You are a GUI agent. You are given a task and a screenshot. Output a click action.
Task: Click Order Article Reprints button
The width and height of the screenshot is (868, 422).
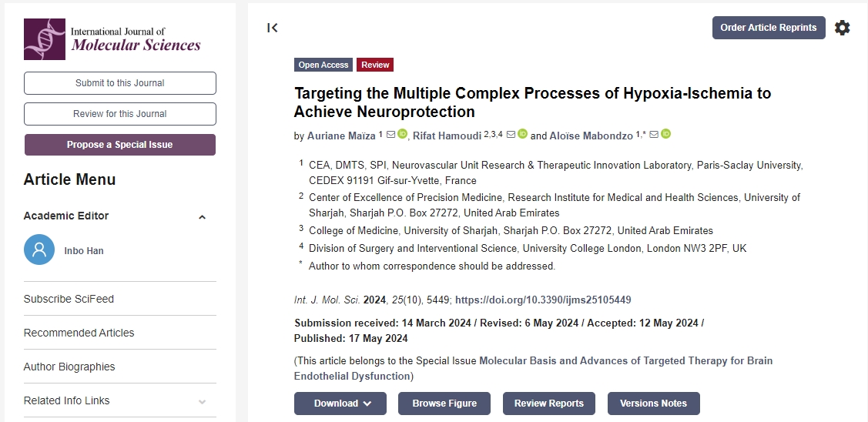click(768, 28)
